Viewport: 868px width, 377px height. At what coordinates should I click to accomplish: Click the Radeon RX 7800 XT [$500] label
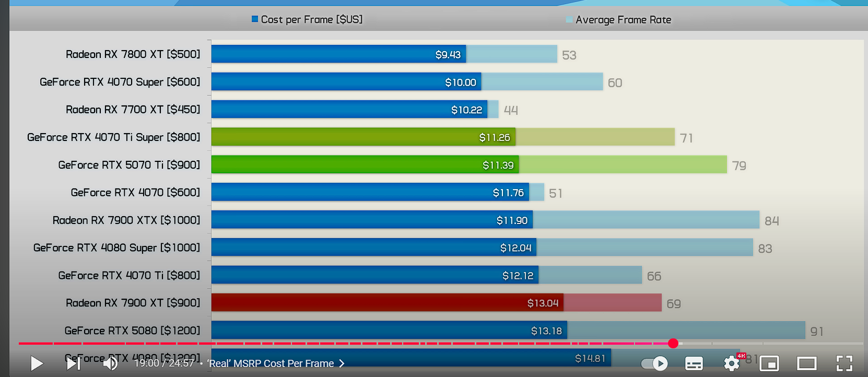coord(133,54)
